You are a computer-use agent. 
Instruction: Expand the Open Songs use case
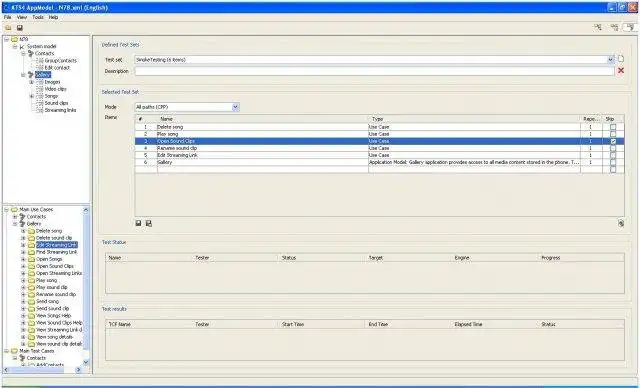coord(23,259)
